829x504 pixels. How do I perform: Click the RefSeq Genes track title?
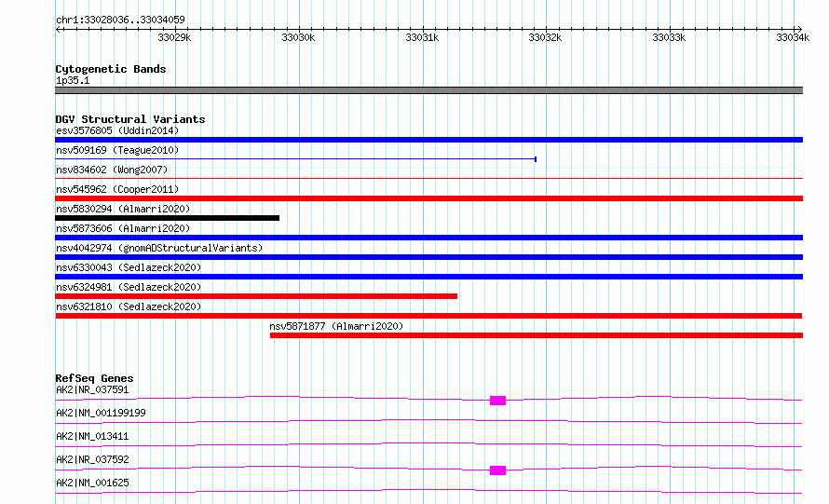point(94,378)
